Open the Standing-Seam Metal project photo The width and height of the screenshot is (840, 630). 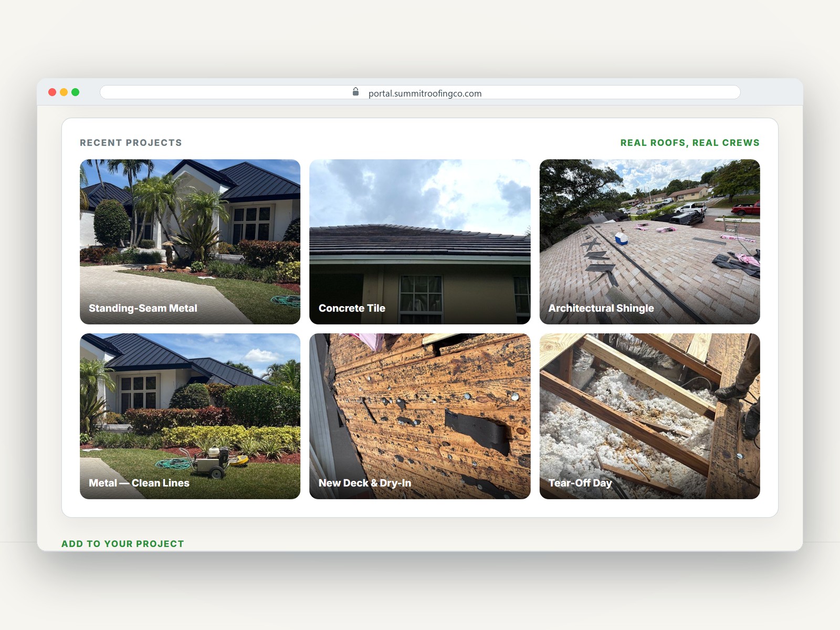tap(190, 241)
